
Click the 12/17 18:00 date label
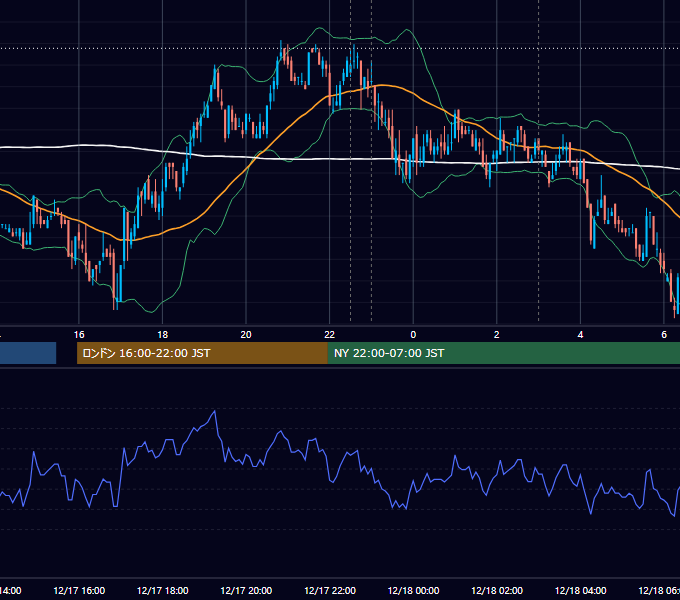tap(163, 590)
